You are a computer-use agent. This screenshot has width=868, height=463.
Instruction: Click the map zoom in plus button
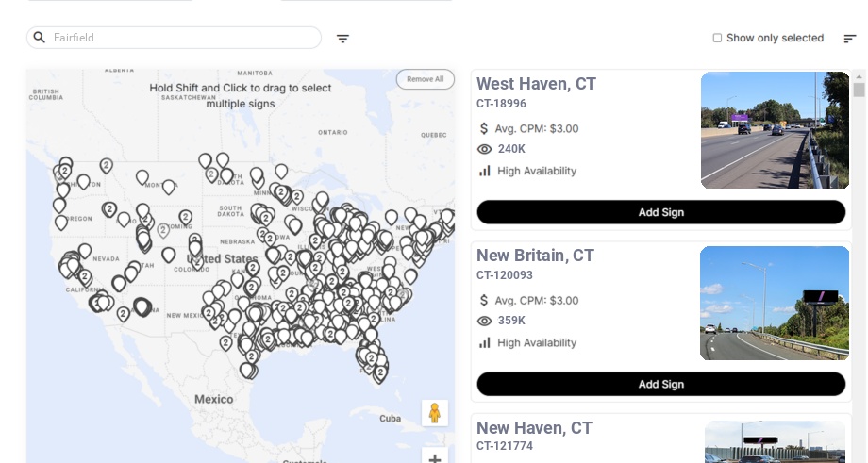pos(434,458)
